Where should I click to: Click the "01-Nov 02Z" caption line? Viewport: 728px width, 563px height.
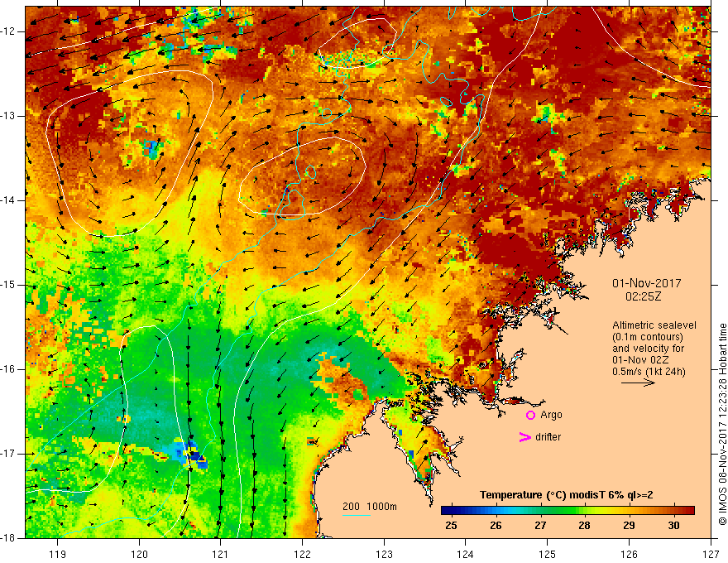(642, 360)
